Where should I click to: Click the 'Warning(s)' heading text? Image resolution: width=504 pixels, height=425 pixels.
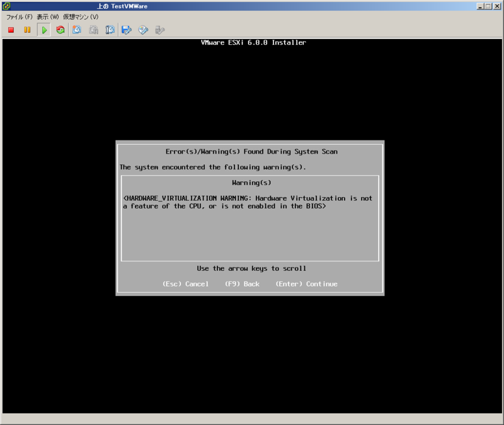251,183
